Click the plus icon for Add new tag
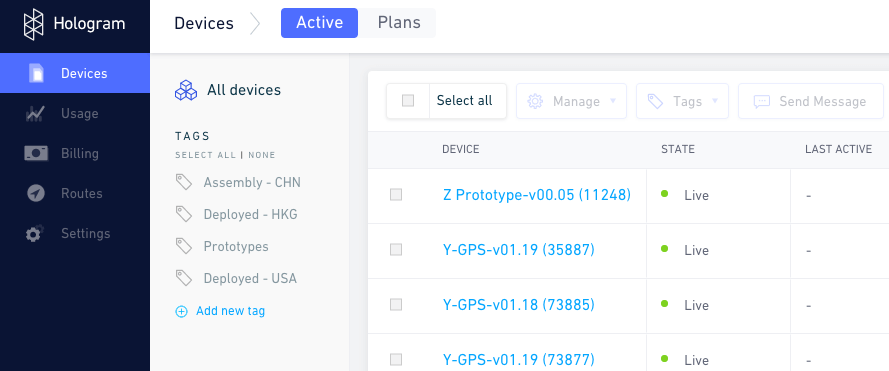This screenshot has width=889, height=371. [181, 311]
